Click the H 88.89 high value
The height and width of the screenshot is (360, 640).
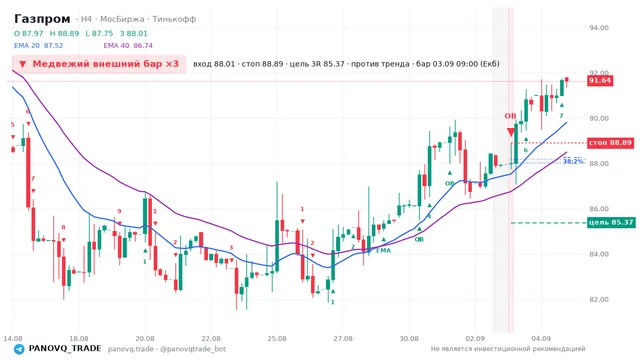point(64,33)
